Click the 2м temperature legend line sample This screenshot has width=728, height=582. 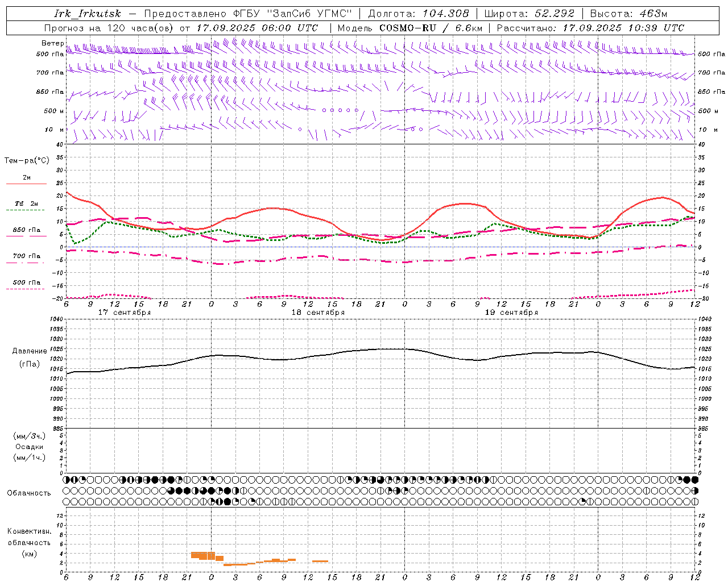click(x=26, y=184)
